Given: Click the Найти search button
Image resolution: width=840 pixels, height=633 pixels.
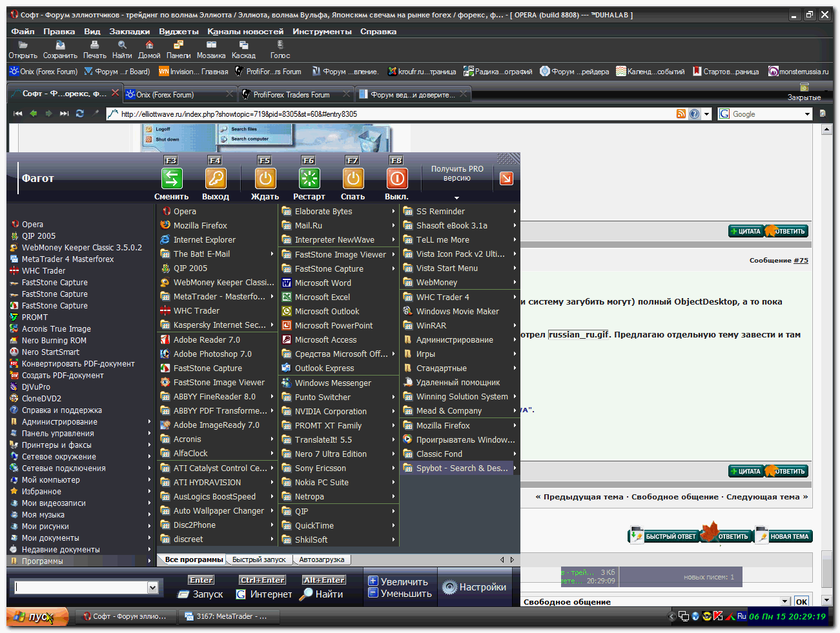Looking at the screenshot, I should [x=322, y=594].
